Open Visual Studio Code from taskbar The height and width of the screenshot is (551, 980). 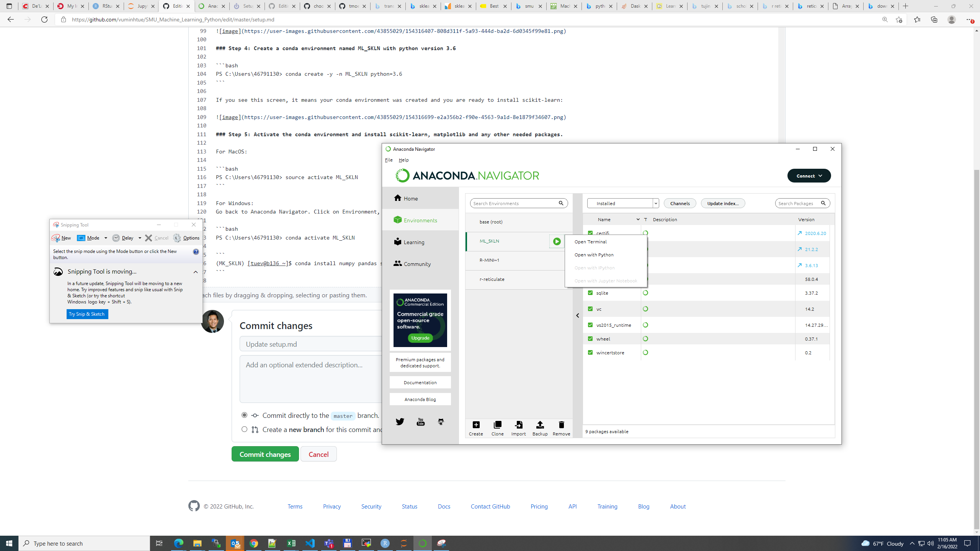(x=310, y=543)
